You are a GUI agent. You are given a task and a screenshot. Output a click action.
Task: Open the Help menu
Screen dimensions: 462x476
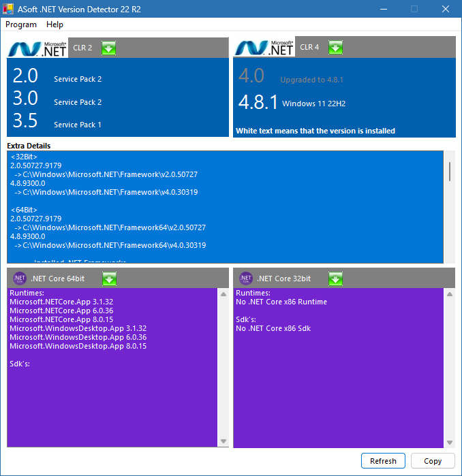coord(55,25)
